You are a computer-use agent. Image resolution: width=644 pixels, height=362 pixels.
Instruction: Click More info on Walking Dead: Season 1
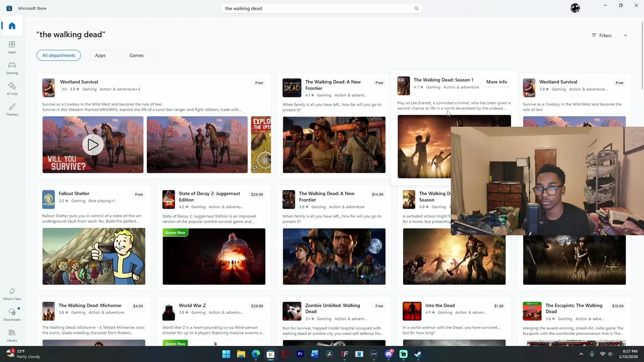click(497, 82)
